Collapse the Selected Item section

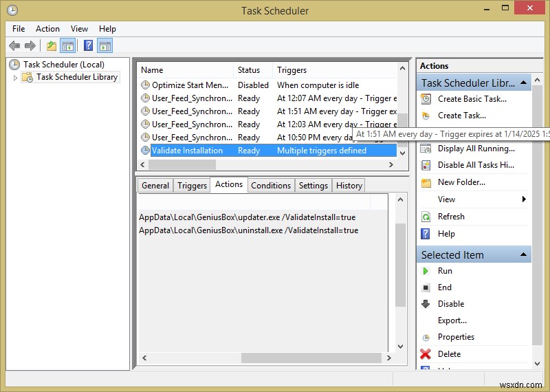click(x=524, y=254)
